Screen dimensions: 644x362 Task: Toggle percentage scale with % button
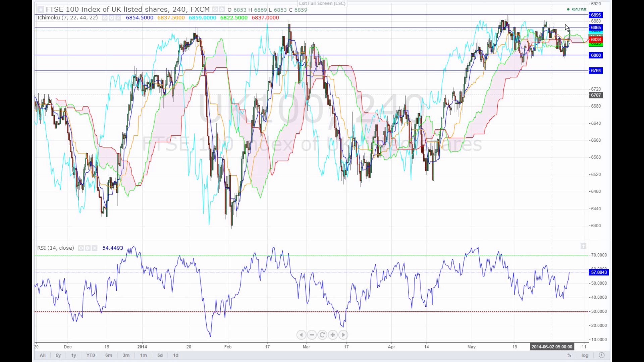[x=569, y=355]
